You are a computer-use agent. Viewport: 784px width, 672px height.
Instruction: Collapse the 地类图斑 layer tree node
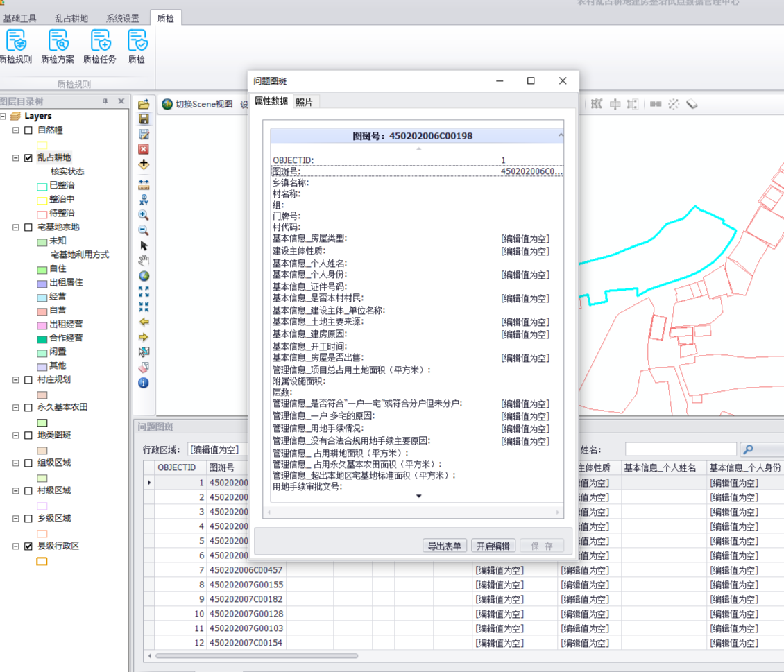[x=15, y=436]
